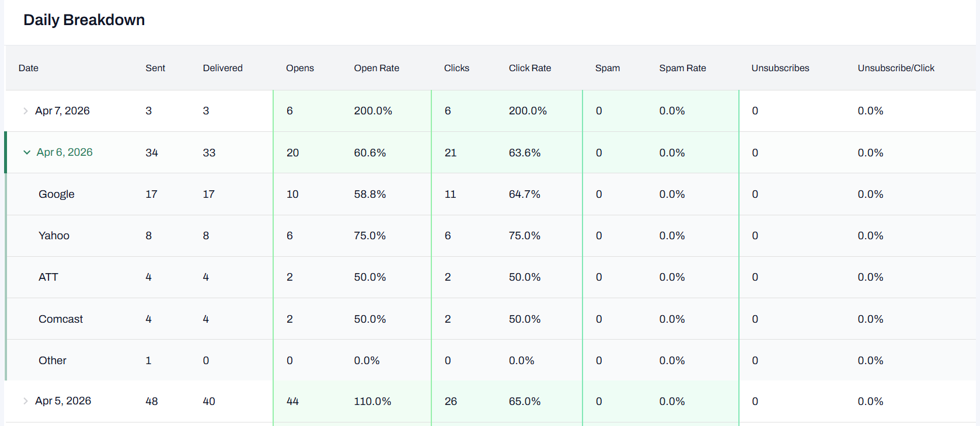Image resolution: width=980 pixels, height=426 pixels.
Task: Sort by Opens column header
Action: coord(299,68)
